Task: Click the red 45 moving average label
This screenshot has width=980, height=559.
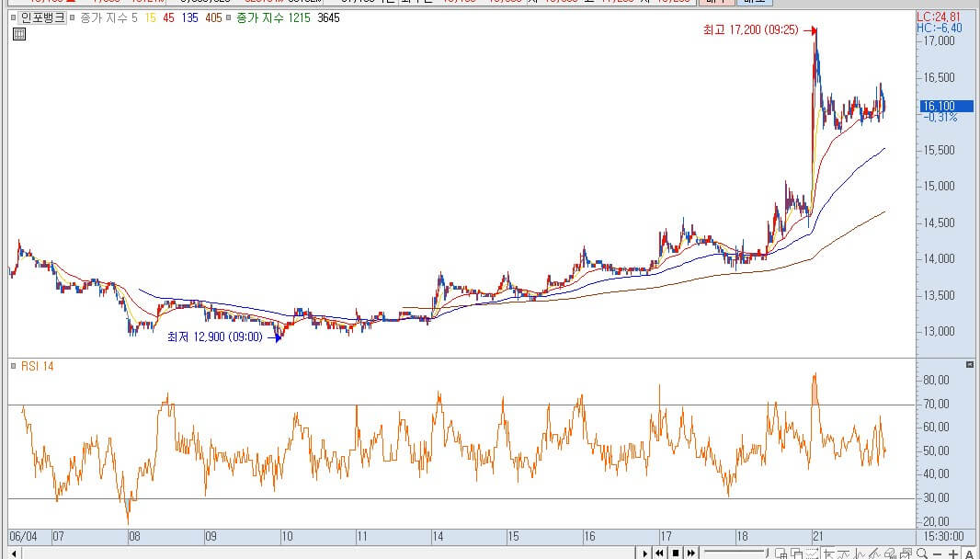Action: pos(169,17)
